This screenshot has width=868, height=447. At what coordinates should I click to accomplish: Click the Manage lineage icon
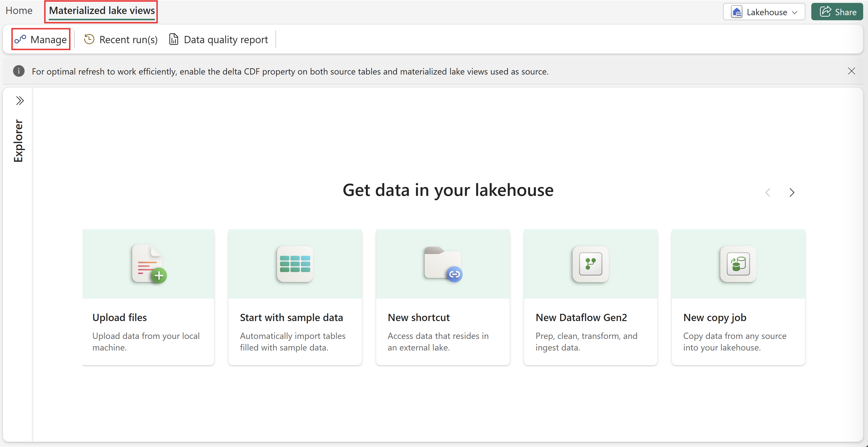(x=20, y=39)
